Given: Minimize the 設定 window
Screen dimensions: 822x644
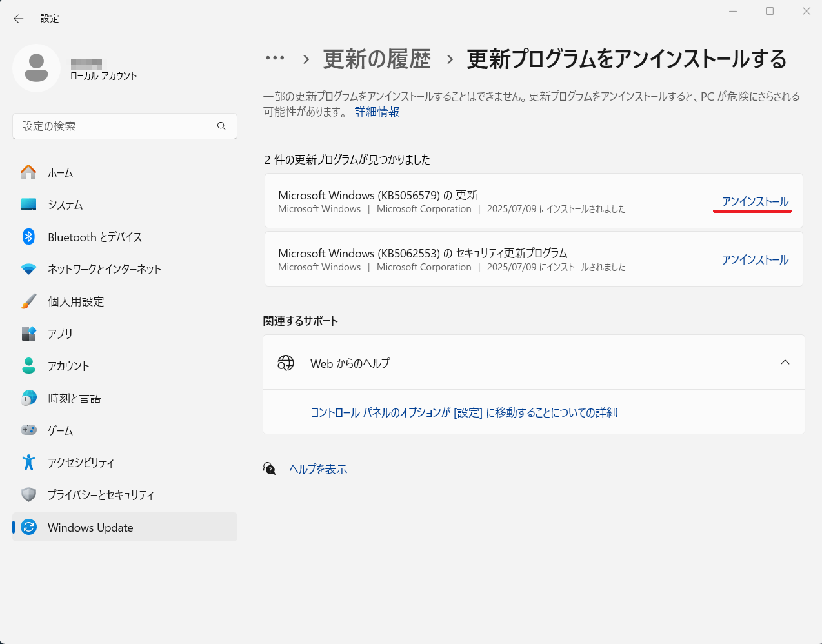Looking at the screenshot, I should [x=733, y=11].
